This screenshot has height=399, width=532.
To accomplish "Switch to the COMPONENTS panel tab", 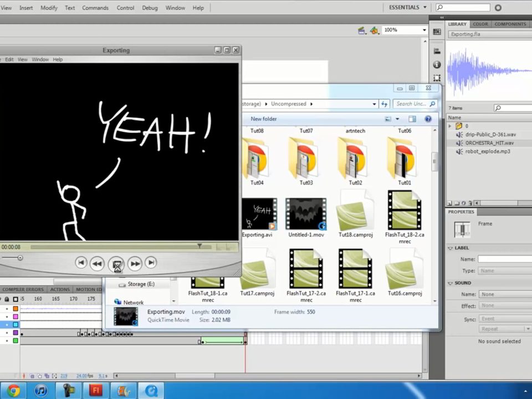I will (510, 24).
